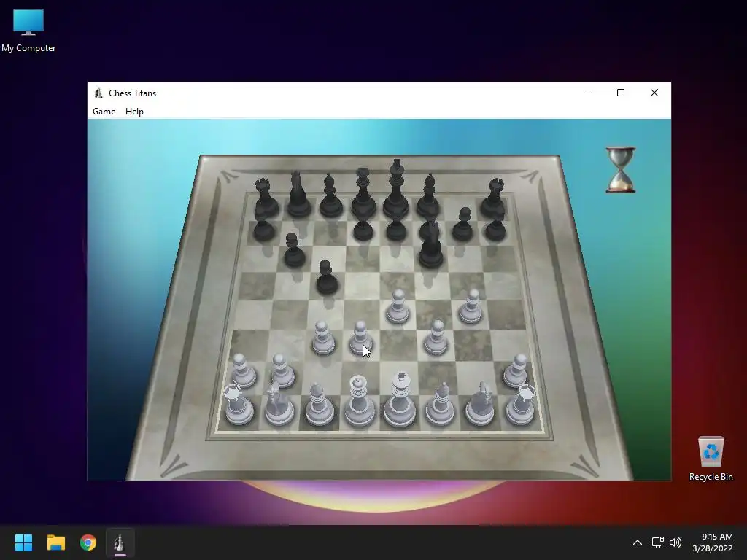Select the white rook on h1
Viewport: 747px width, 560px height.
[520, 405]
